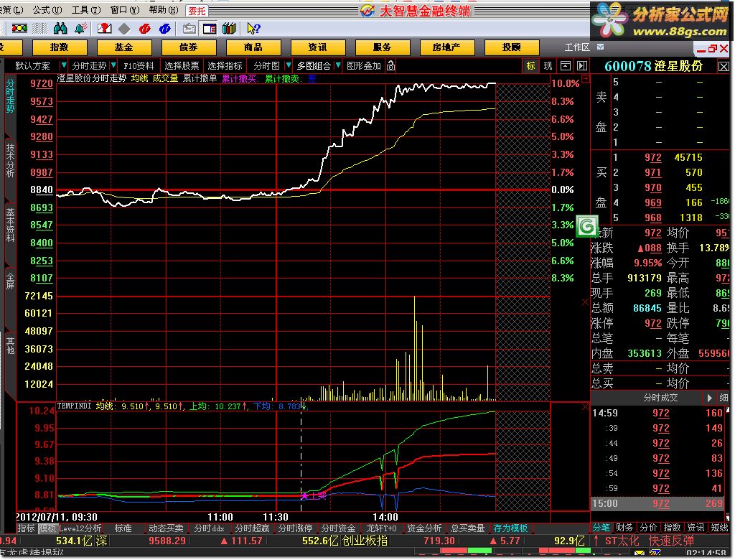This screenshot has width=735, height=560.
Task: Select the 其他 vertical side tab
Action: click(10, 345)
